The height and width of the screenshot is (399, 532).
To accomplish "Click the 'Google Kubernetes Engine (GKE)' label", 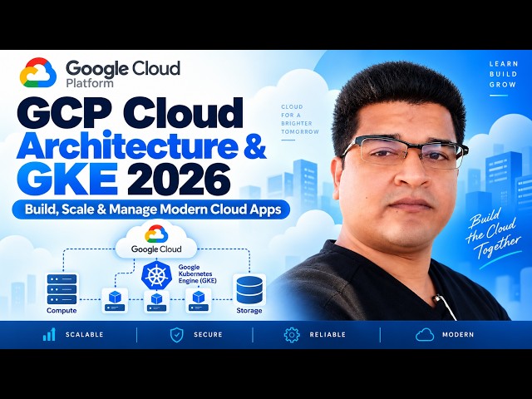I will (x=198, y=273).
